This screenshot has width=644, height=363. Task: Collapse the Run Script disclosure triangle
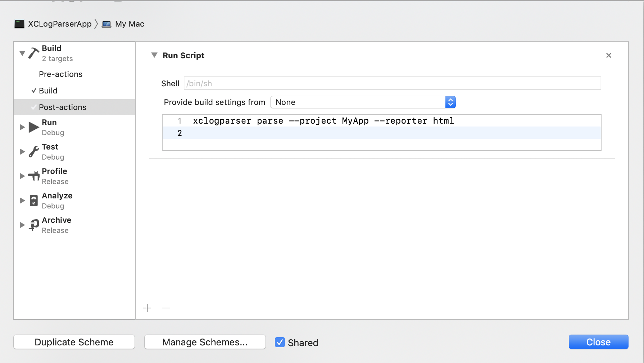click(x=154, y=55)
